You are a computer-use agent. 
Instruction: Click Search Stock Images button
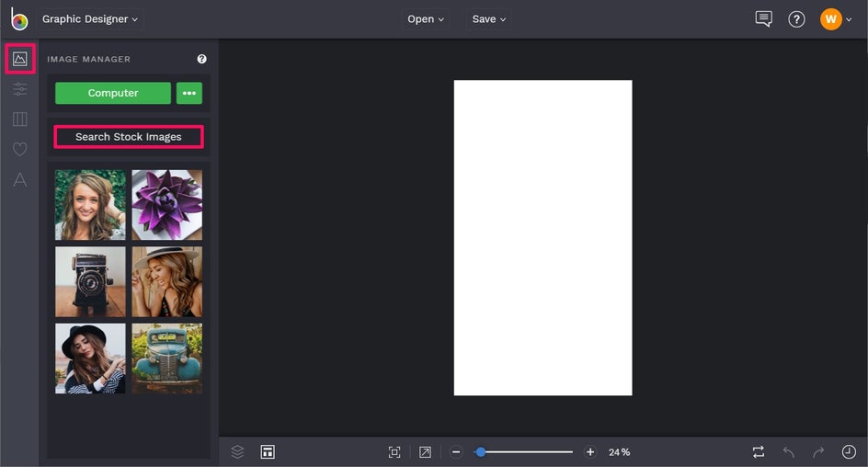tap(129, 137)
